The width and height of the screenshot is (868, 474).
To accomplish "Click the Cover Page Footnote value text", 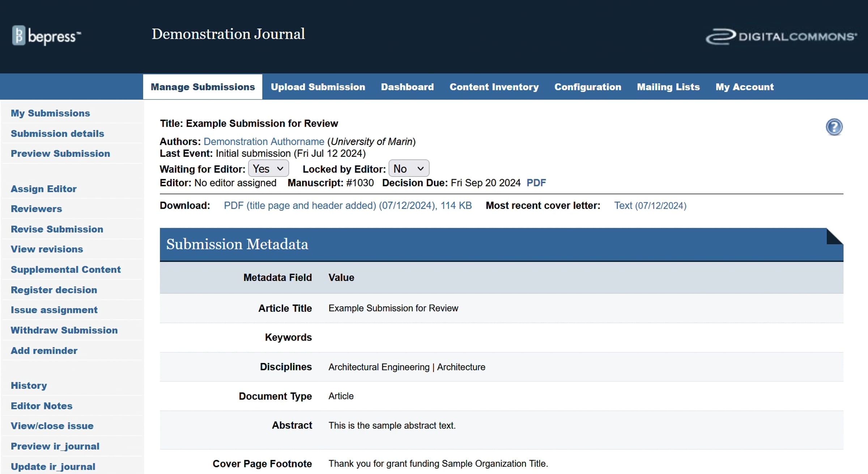I will [x=438, y=464].
